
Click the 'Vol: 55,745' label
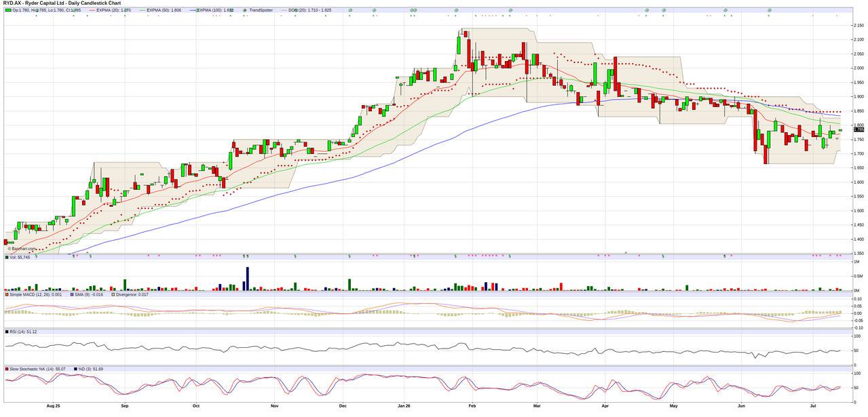coord(20,257)
